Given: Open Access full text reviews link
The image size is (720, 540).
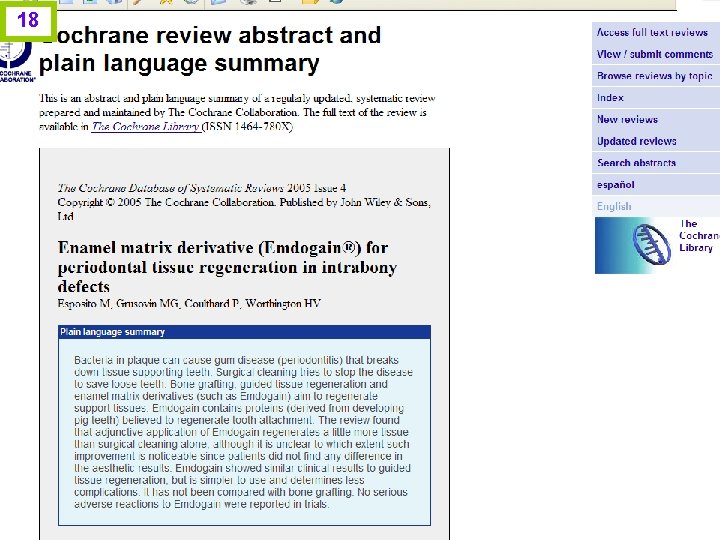Looking at the screenshot, I should [x=652, y=33].
